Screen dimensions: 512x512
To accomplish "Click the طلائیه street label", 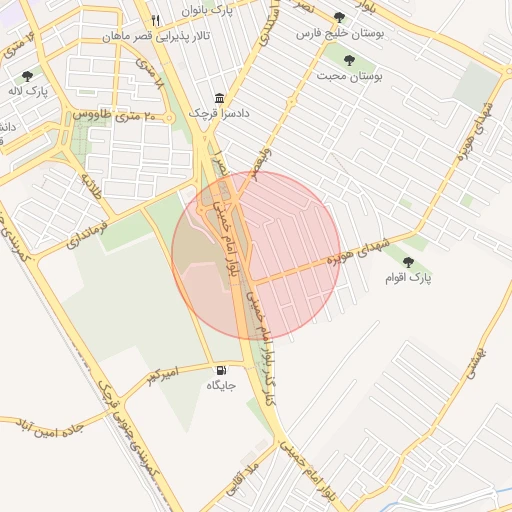I will pyautogui.click(x=91, y=186).
